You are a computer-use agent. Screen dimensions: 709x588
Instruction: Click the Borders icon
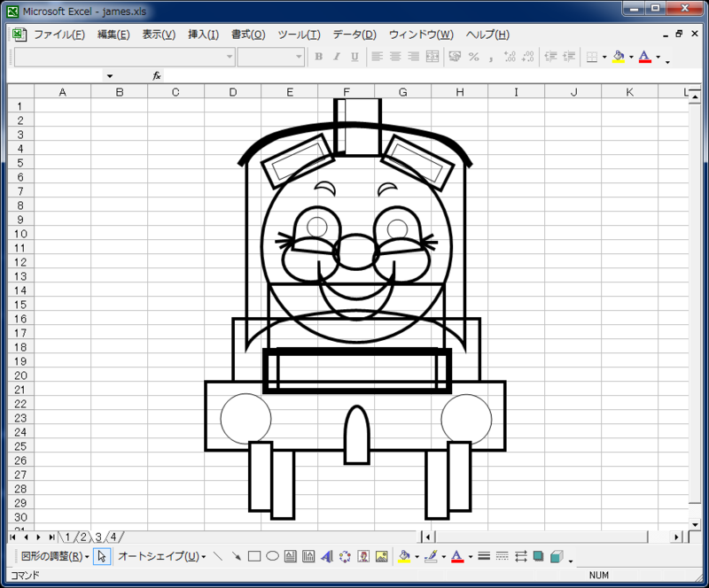click(591, 57)
